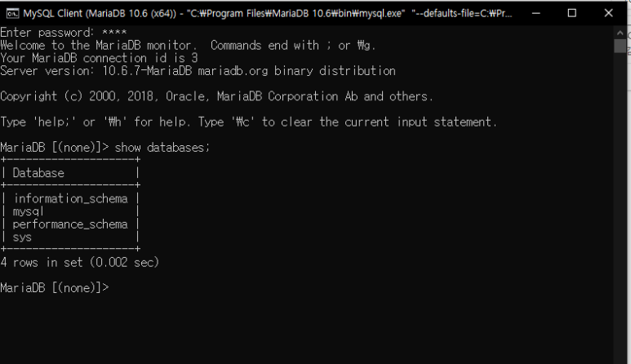Click the 'Enter password: ****' line
Image resolution: width=631 pixels, height=364 pixels.
[x=64, y=32]
